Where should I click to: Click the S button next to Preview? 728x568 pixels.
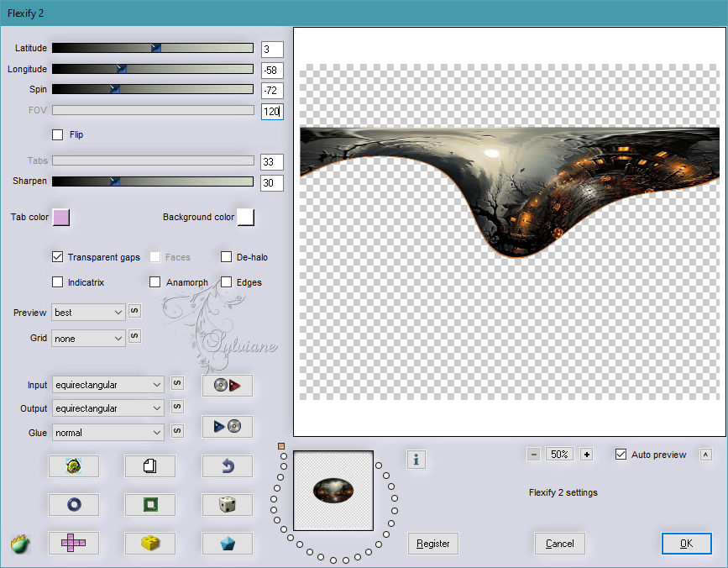pos(134,311)
